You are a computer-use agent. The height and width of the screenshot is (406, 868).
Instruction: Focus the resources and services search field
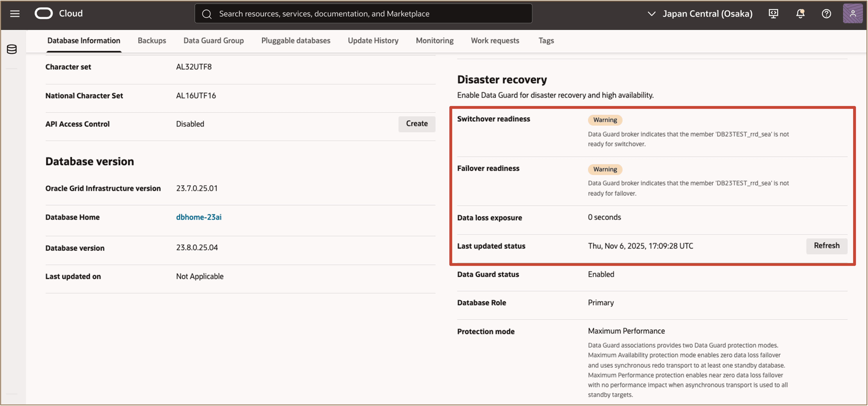pos(371,14)
